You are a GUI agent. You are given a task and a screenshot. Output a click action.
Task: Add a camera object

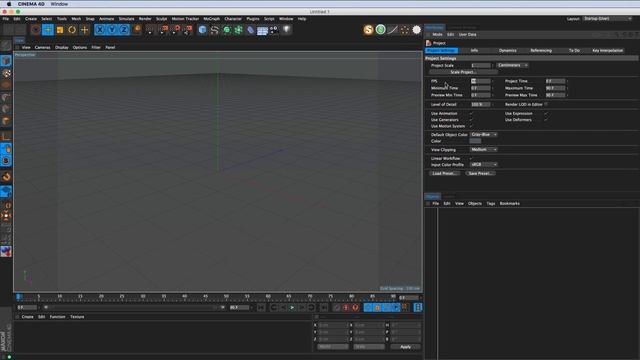pos(274,30)
